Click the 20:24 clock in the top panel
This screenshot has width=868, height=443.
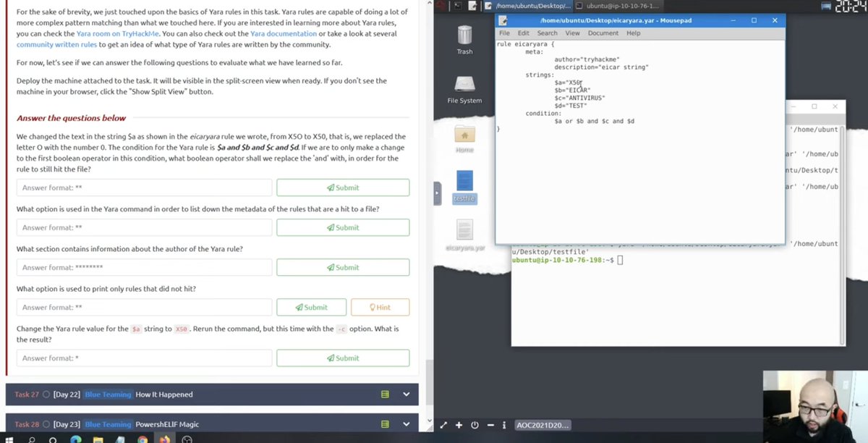[x=851, y=6]
